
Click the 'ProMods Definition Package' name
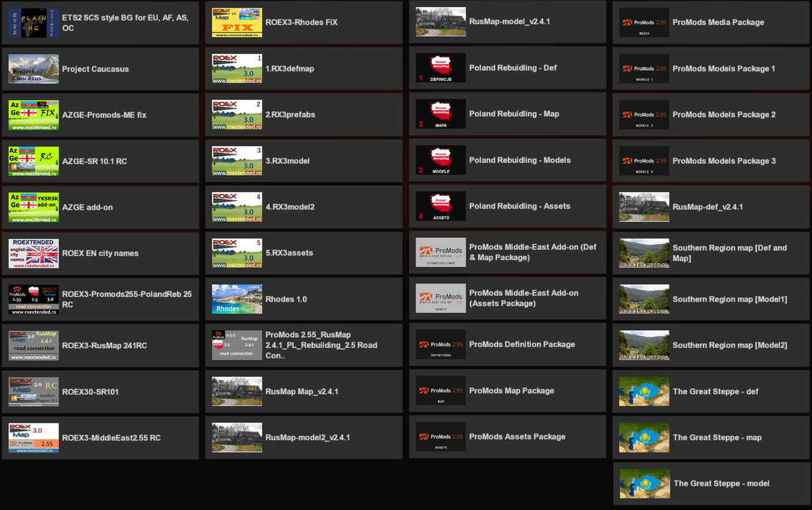(x=522, y=344)
